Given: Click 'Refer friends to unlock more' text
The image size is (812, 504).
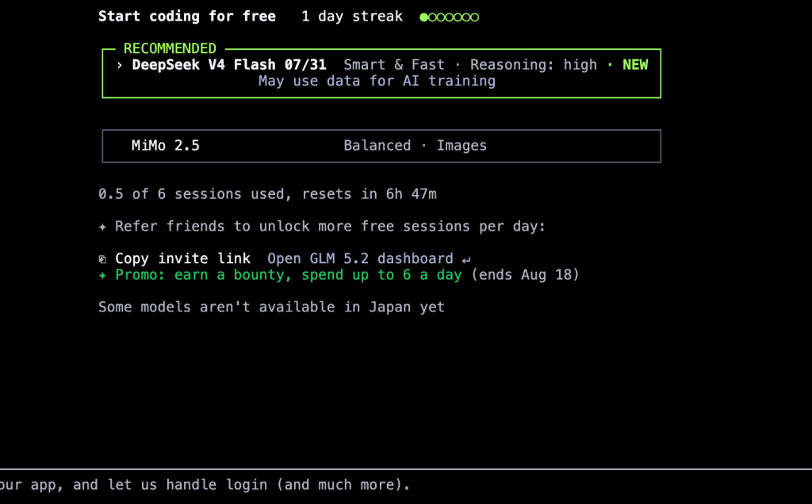Looking at the screenshot, I should tap(331, 226).
